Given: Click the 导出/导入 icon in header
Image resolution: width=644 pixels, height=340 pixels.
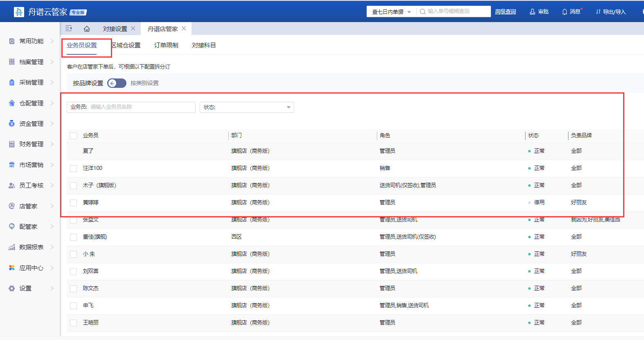Looking at the screenshot, I should coord(598,12).
